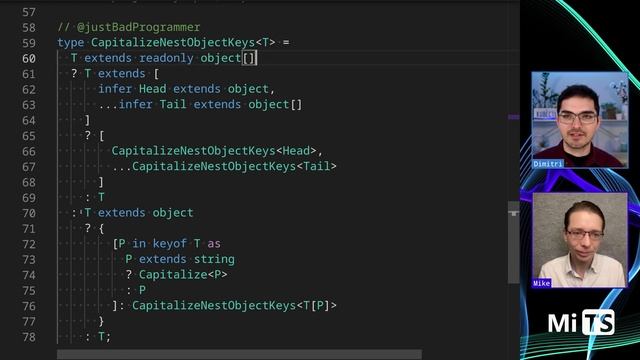
Task: Click the Dimitri name label
Action: click(548, 164)
